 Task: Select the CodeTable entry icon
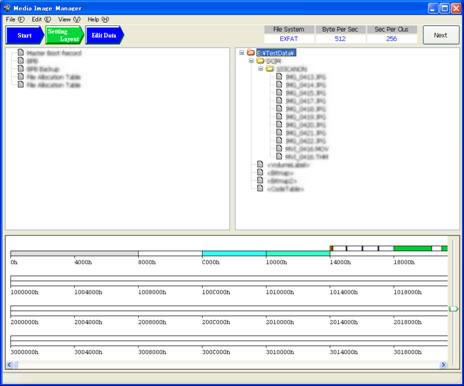260,189
